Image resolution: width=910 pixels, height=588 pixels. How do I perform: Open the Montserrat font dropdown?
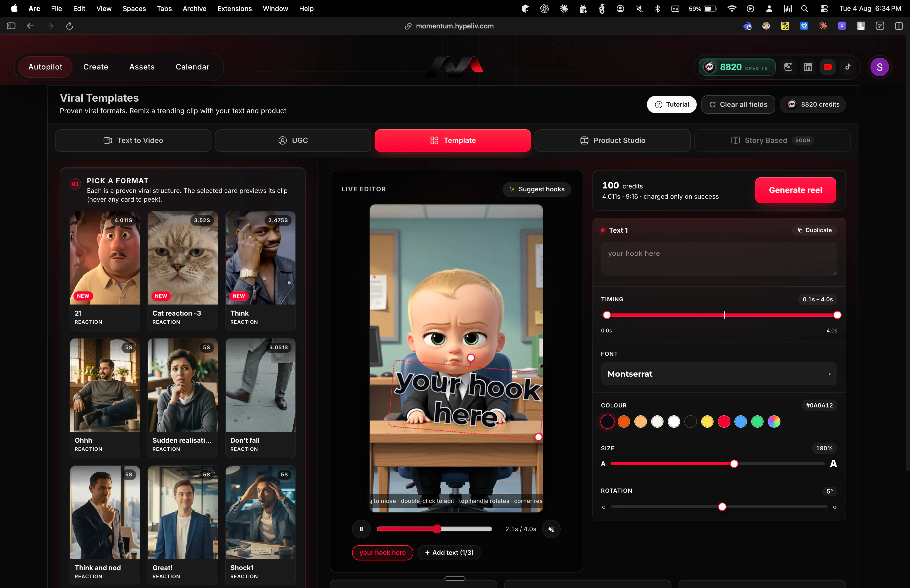point(719,374)
